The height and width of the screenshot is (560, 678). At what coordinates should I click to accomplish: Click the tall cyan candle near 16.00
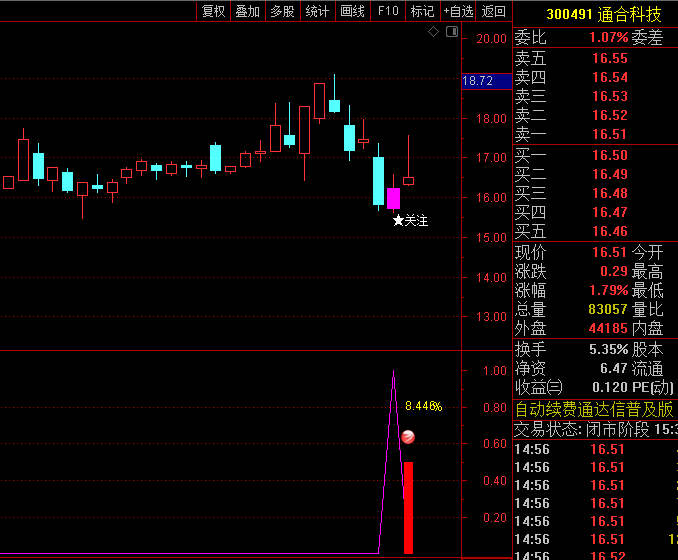pos(378,181)
